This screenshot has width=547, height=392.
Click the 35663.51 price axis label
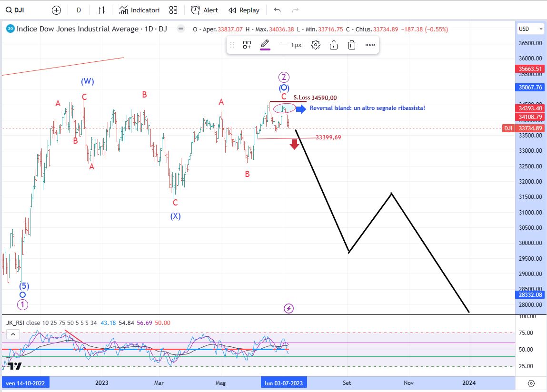click(x=530, y=69)
